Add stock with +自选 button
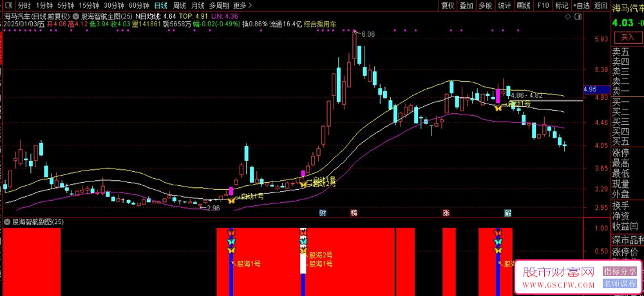Viewport: 644px width, 296px height. (x=581, y=5)
